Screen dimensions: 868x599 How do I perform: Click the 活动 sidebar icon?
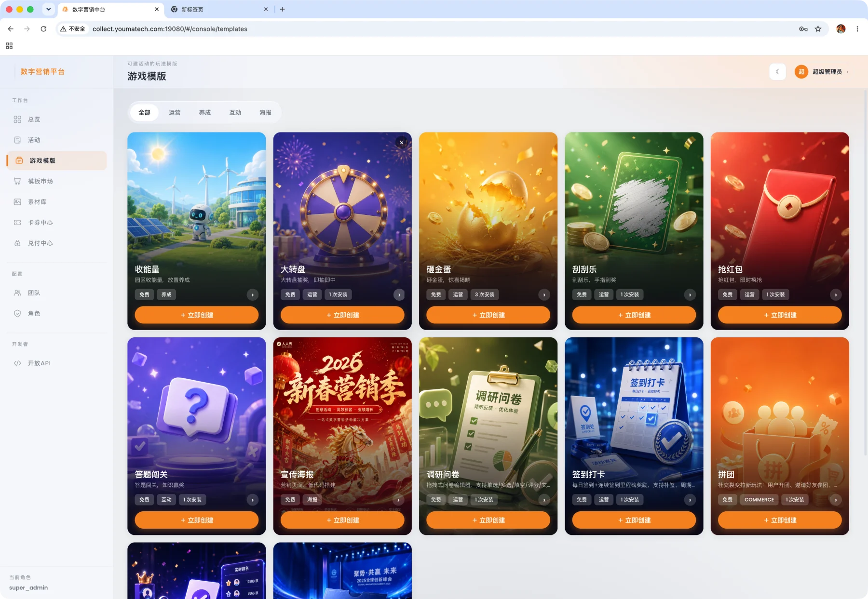pos(17,140)
